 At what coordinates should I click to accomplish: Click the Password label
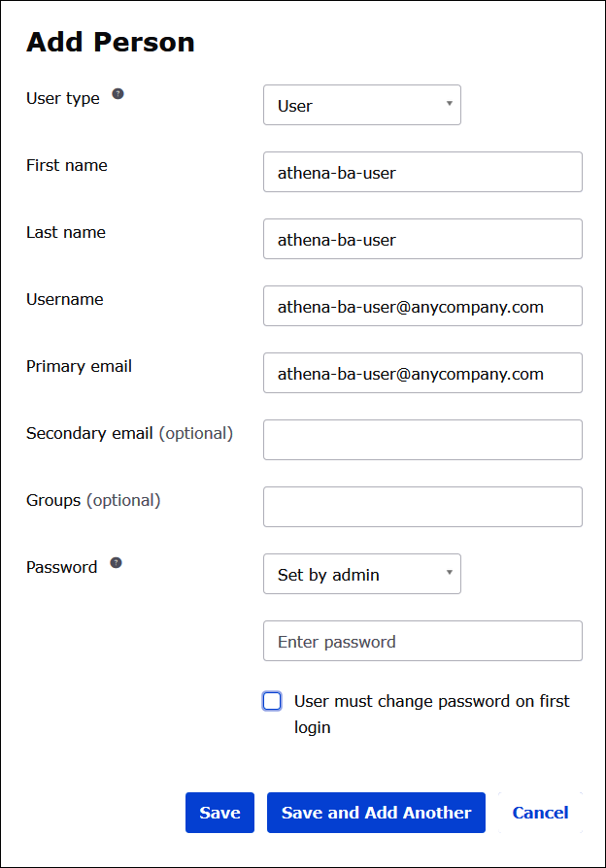pyautogui.click(x=61, y=566)
